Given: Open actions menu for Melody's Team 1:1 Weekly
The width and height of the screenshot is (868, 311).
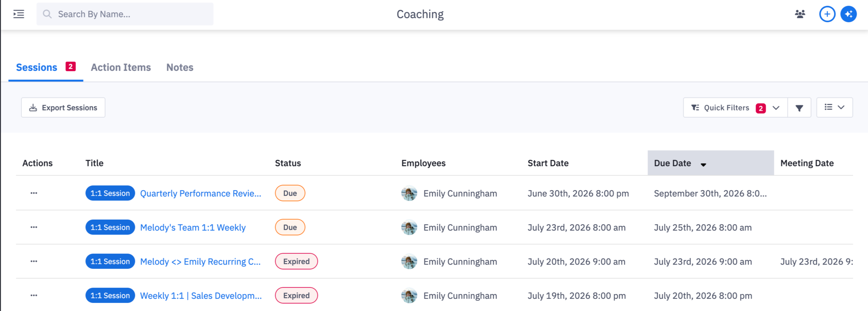Looking at the screenshot, I should (x=34, y=227).
